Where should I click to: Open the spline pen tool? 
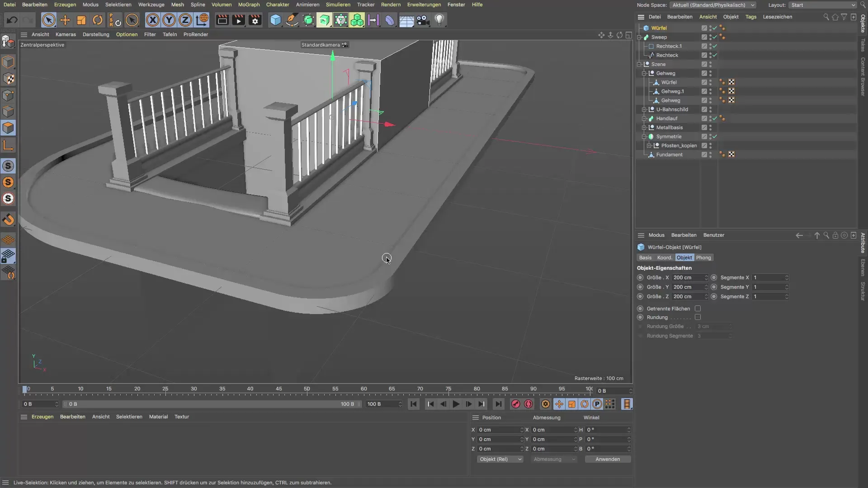pyautogui.click(x=292, y=20)
